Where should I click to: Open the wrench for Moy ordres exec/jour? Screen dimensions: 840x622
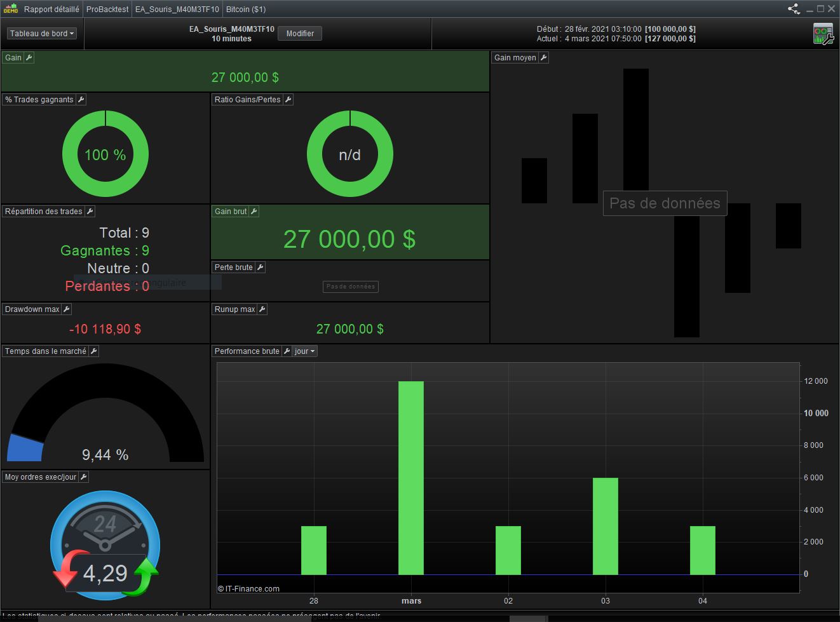83,477
